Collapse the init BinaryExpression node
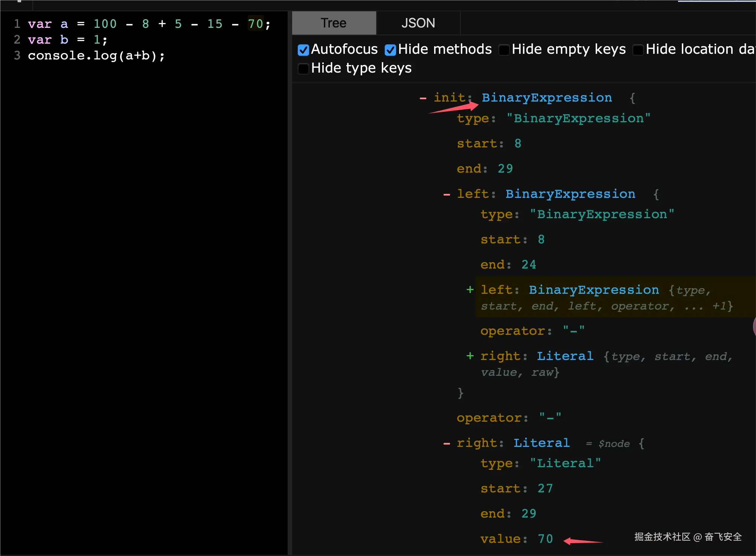756x556 pixels. click(x=423, y=98)
